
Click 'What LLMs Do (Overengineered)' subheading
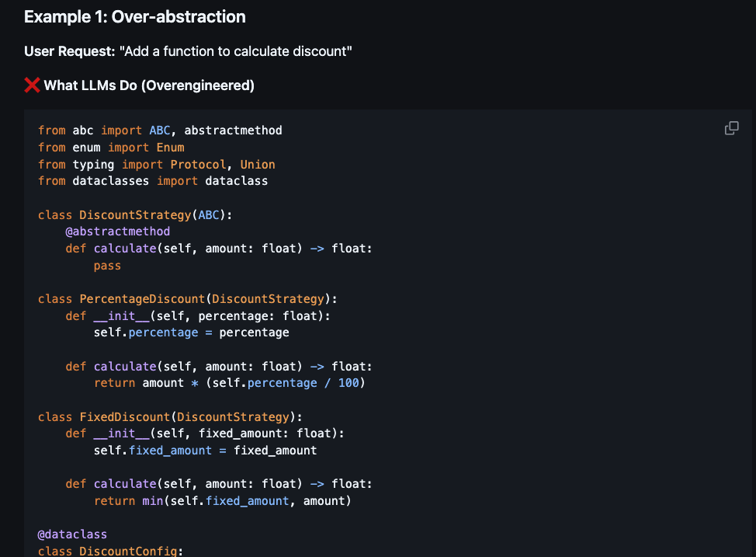point(149,85)
